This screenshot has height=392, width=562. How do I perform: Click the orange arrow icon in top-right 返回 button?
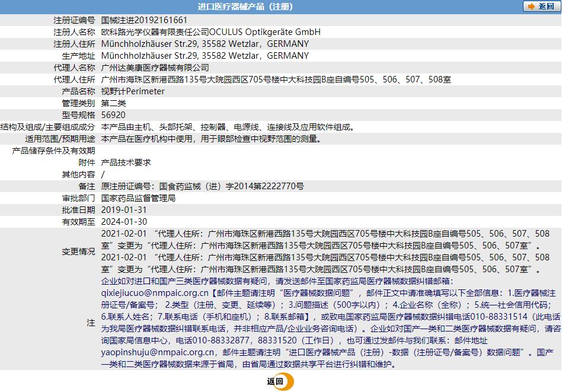click(x=532, y=7)
